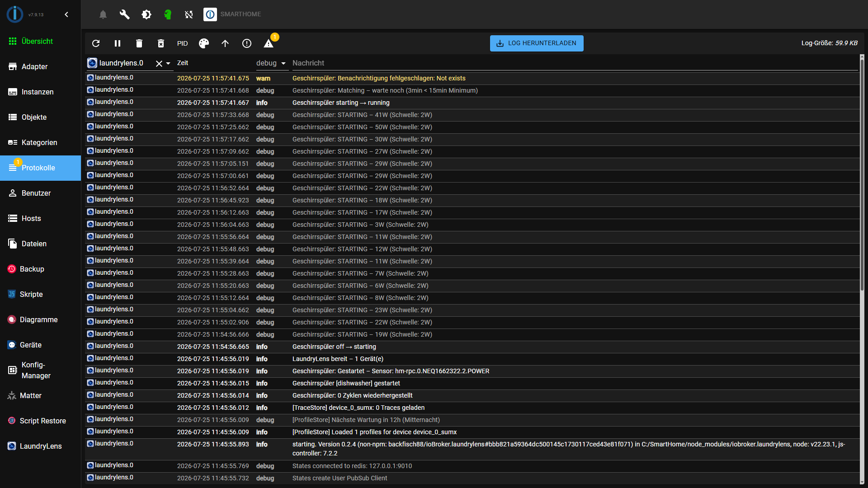Refresh the log list

click(96, 43)
